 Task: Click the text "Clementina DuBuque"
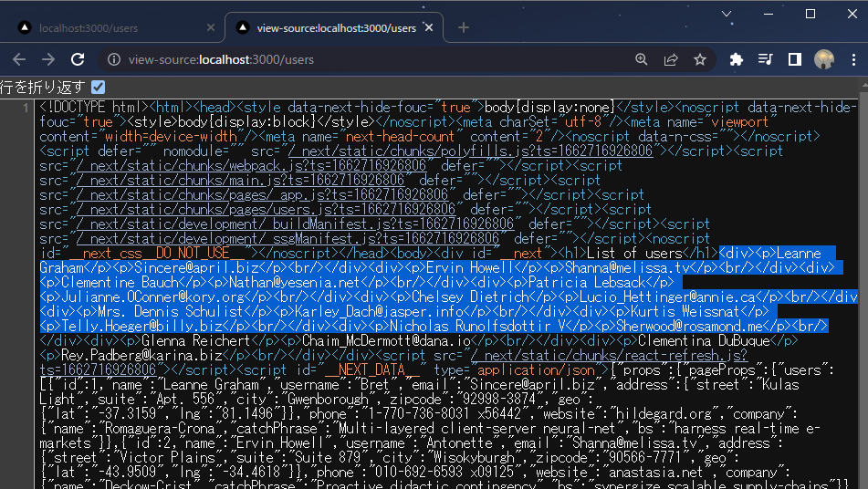704,341
